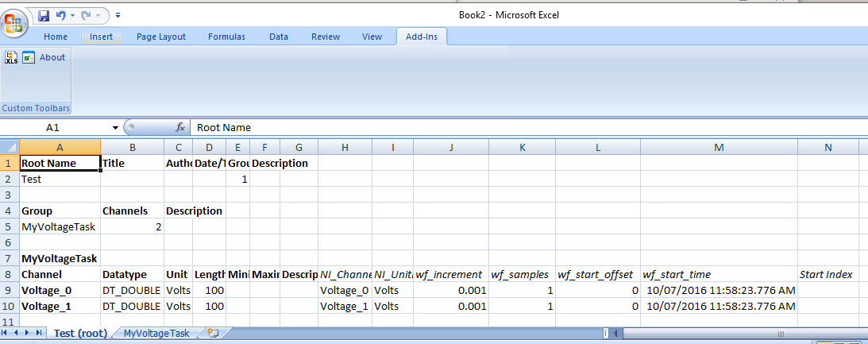The width and height of the screenshot is (868, 344).
Task: Click the horizontal scrollbar left arrow
Action: [615, 333]
